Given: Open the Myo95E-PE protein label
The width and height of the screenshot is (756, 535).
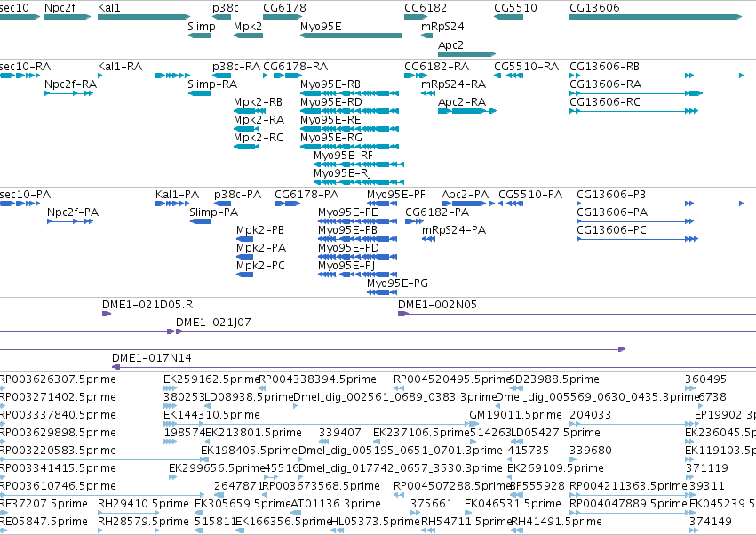Looking at the screenshot, I should tap(348, 212).
